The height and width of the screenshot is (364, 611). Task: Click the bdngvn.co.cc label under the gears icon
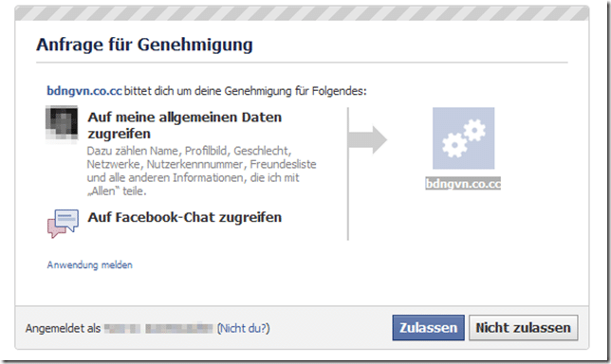pyautogui.click(x=463, y=183)
